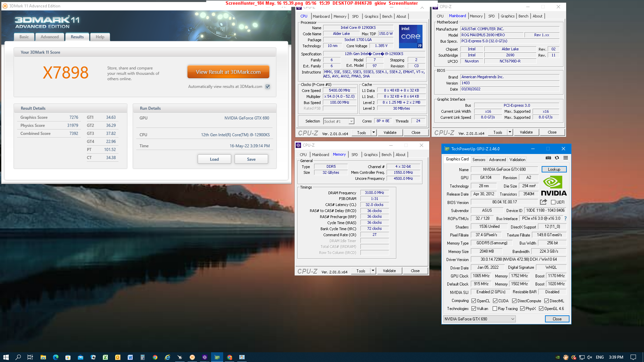Image resolution: width=644 pixels, height=362 pixels.
Task: Toggle the Ray Tracing checkbox
Action: pos(495,308)
